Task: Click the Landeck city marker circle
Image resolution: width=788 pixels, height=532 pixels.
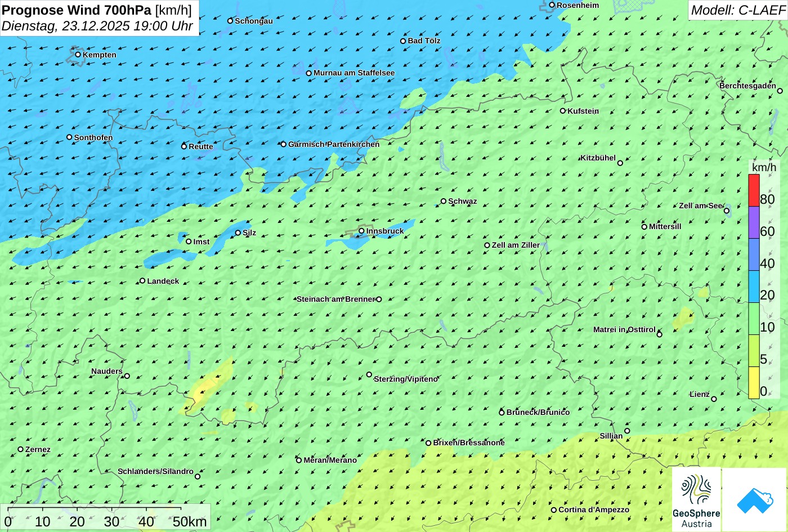Action: pos(142,280)
